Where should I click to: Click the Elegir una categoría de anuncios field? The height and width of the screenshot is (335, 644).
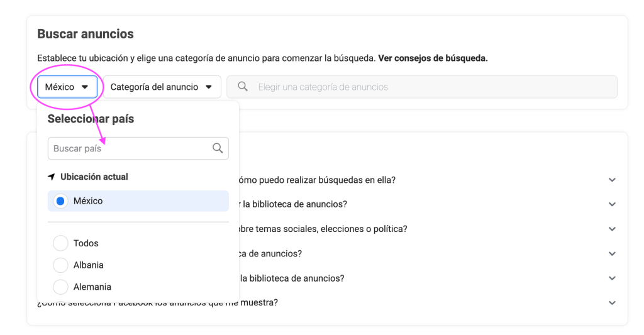422,87
